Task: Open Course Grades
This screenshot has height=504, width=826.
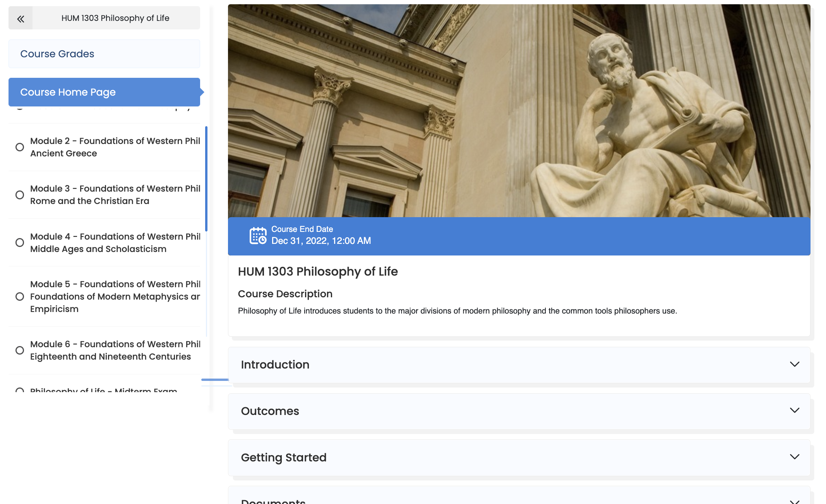Action: 104,54
